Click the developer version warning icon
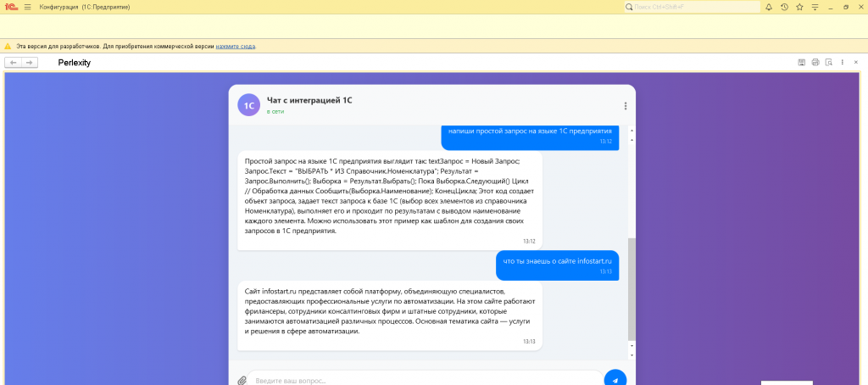 click(8, 47)
